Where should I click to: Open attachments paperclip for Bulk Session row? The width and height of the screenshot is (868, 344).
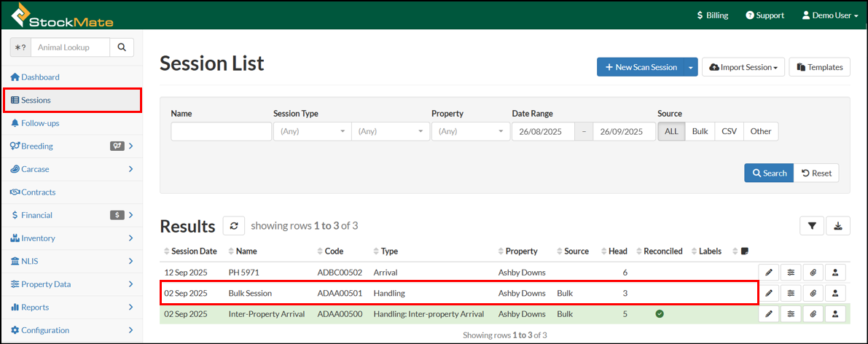pos(813,293)
